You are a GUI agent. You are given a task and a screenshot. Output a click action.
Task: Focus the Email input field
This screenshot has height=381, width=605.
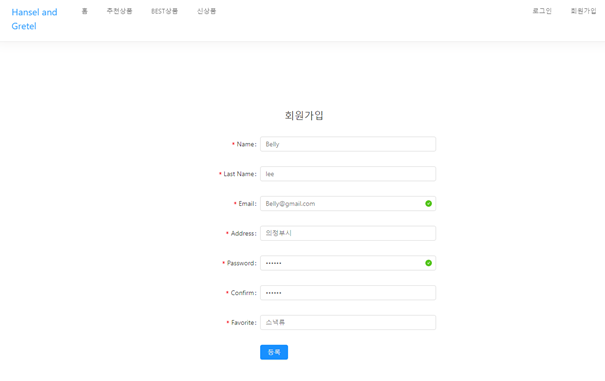[x=348, y=203]
